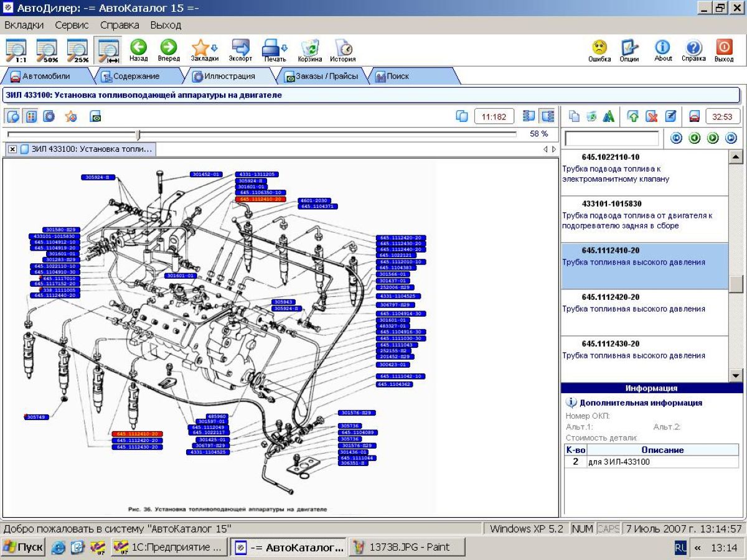Focus the parts search input field
Screen dimensions: 747x560
pyautogui.click(x=611, y=138)
